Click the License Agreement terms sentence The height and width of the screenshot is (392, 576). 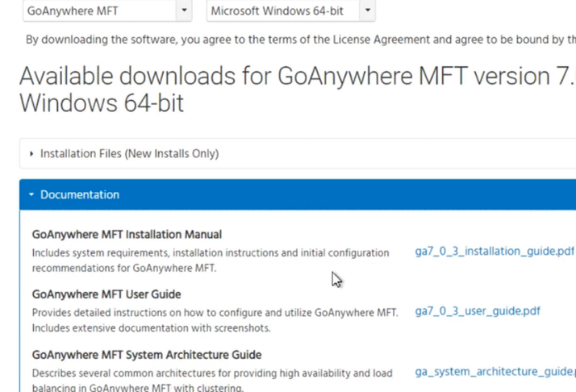point(301,40)
